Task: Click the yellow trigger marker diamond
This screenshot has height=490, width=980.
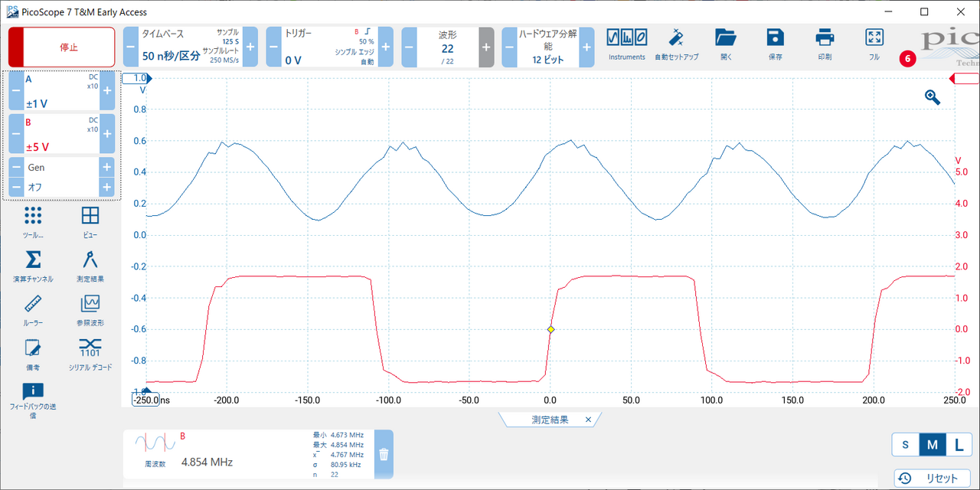Action: 550,329
